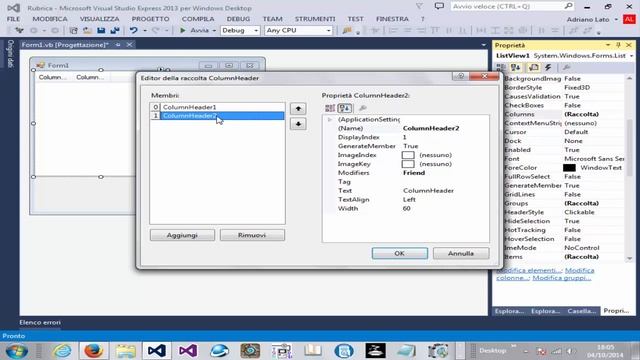
Task: Click the Undo arrow icon
Action: [x=133, y=31]
